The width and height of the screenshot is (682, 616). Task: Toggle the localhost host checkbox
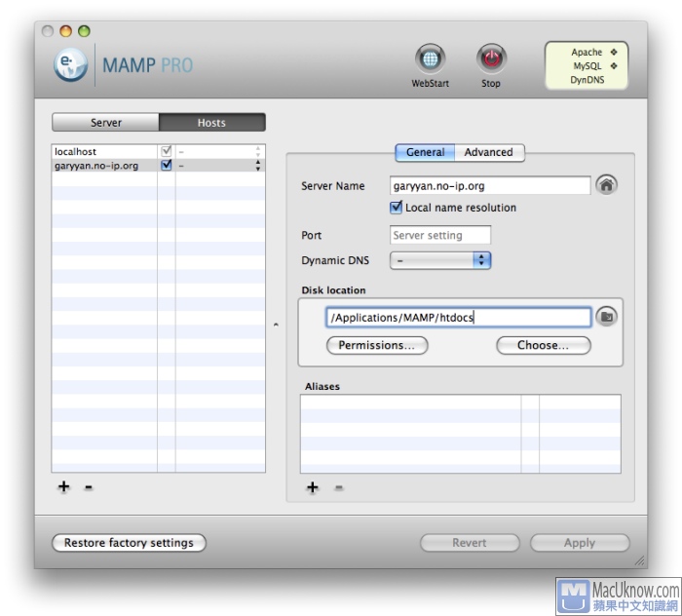click(166, 152)
